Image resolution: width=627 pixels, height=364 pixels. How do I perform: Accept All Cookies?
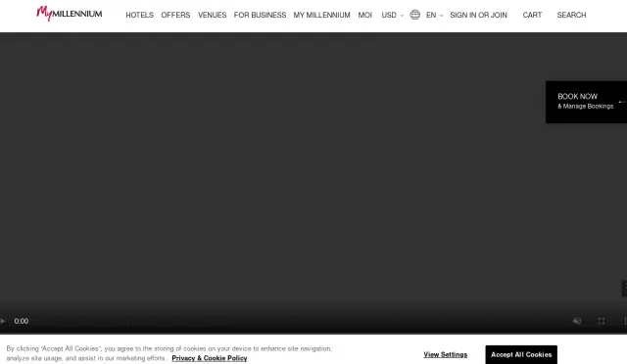tap(521, 354)
